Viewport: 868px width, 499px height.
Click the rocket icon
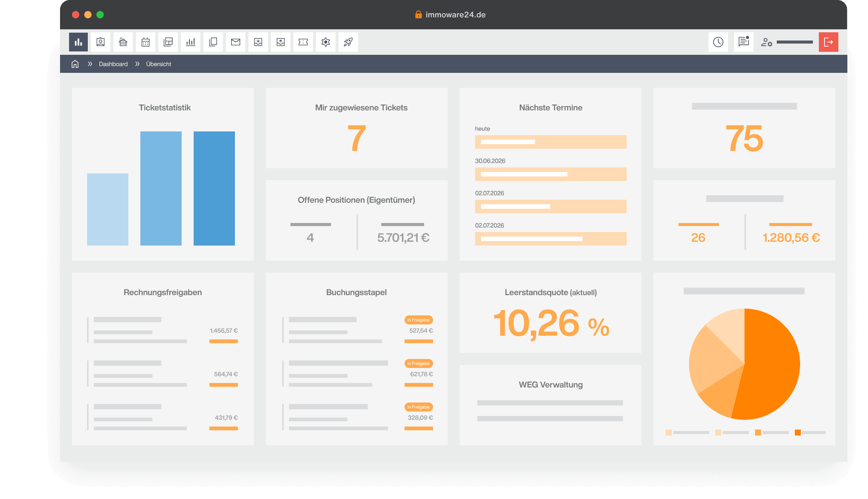point(348,42)
